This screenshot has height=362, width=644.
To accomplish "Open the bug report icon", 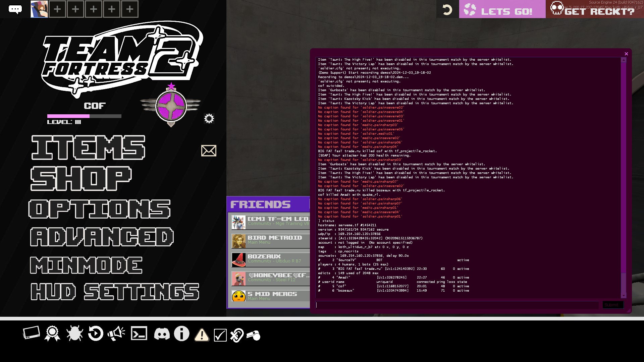I will (x=74, y=334).
